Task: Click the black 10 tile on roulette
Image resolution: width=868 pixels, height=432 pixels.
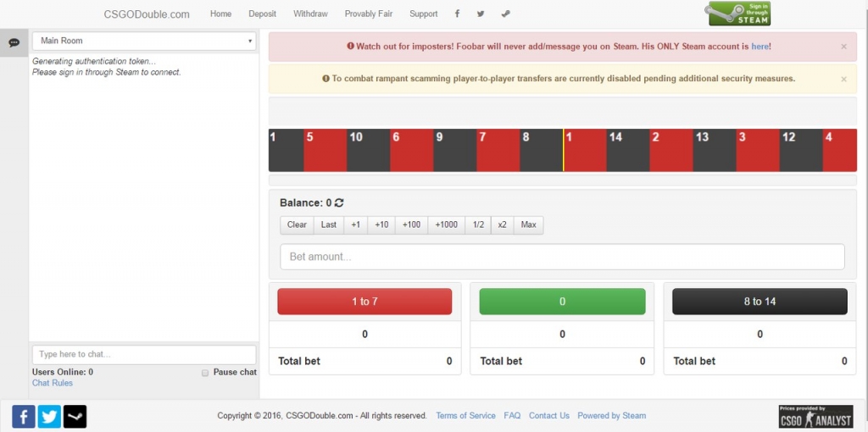Action: click(x=369, y=151)
